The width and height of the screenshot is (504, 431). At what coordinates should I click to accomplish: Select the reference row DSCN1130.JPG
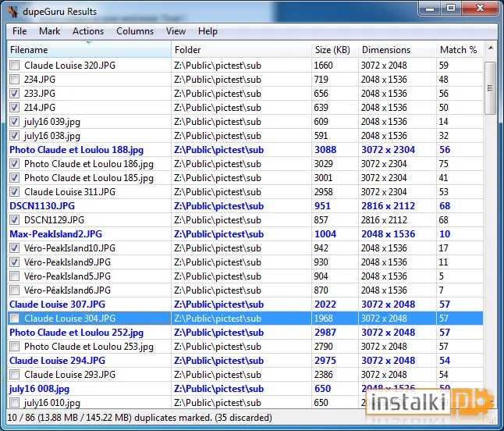point(245,206)
